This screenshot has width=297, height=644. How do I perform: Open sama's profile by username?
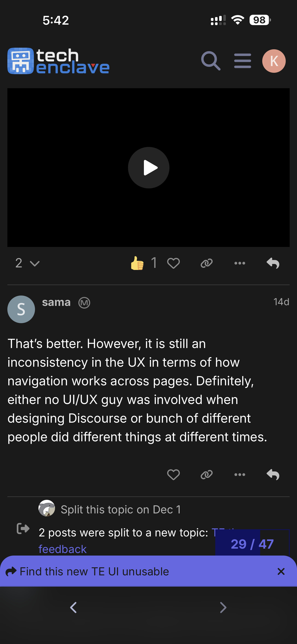[56, 302]
